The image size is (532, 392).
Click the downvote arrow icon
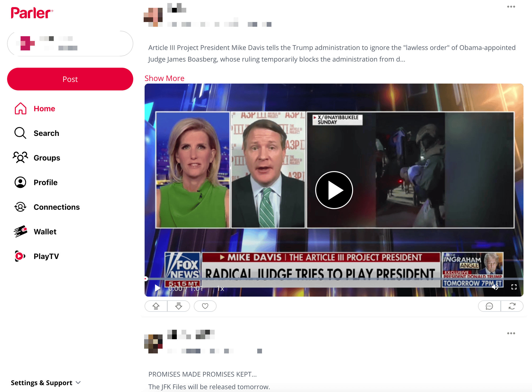pos(179,306)
